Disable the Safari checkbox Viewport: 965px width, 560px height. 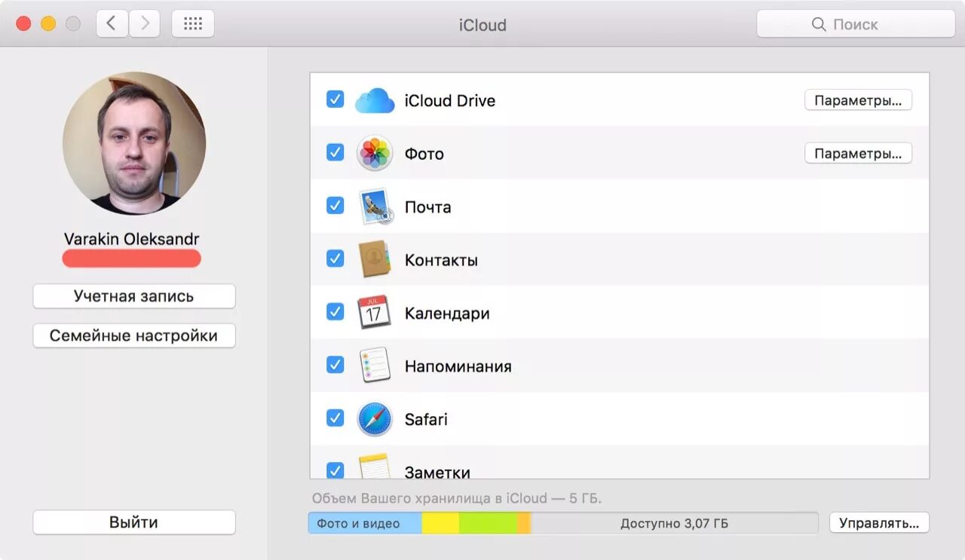(335, 418)
